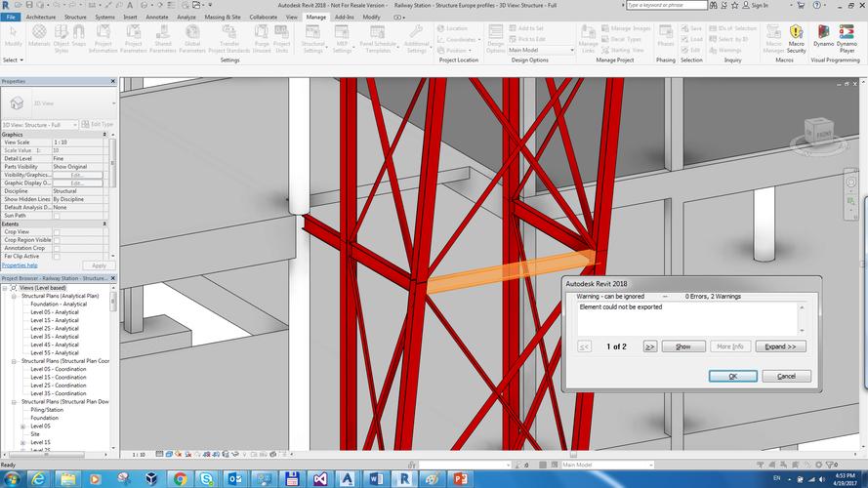The width and height of the screenshot is (868, 488).
Task: Check the Far Clip Active box
Action: [x=57, y=257]
